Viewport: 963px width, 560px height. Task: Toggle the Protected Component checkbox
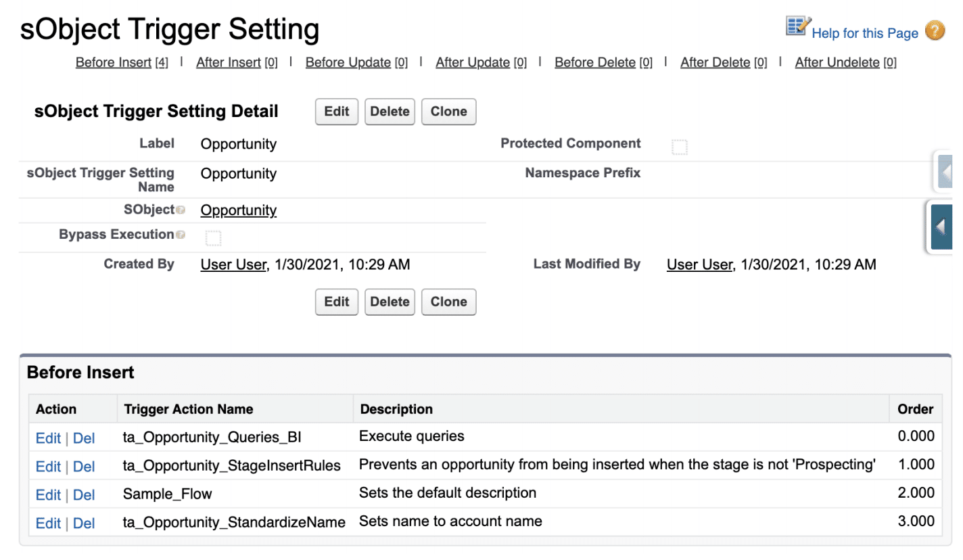point(679,144)
